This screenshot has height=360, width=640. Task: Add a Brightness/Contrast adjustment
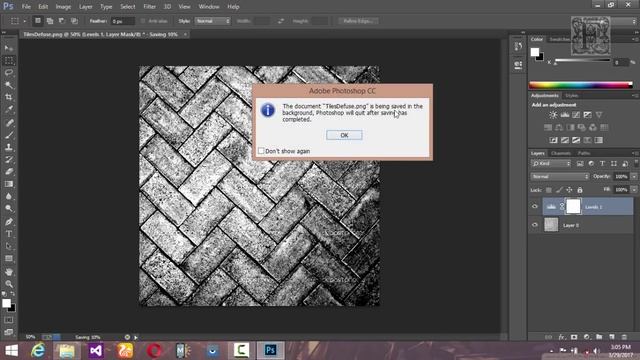(x=553, y=115)
